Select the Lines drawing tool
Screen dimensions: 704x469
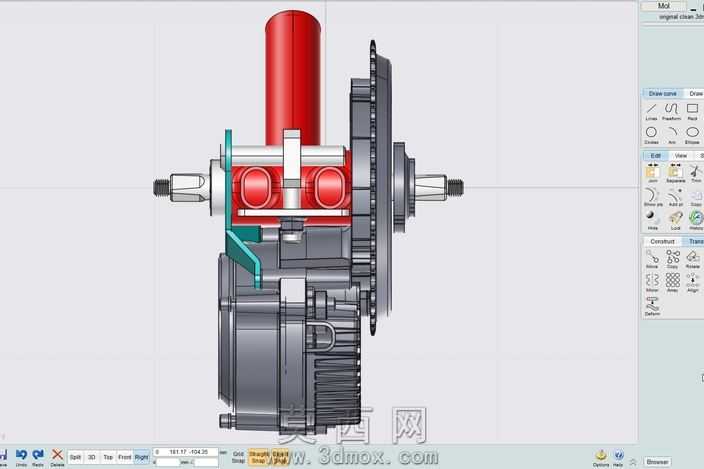651,112
